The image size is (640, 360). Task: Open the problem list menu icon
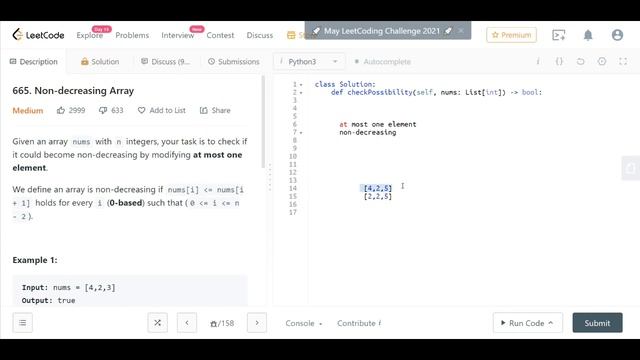(x=22, y=323)
